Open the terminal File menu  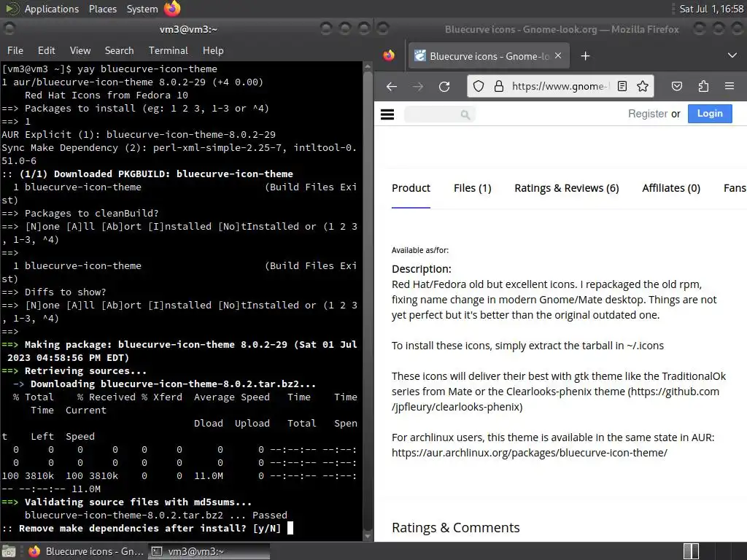tap(15, 50)
